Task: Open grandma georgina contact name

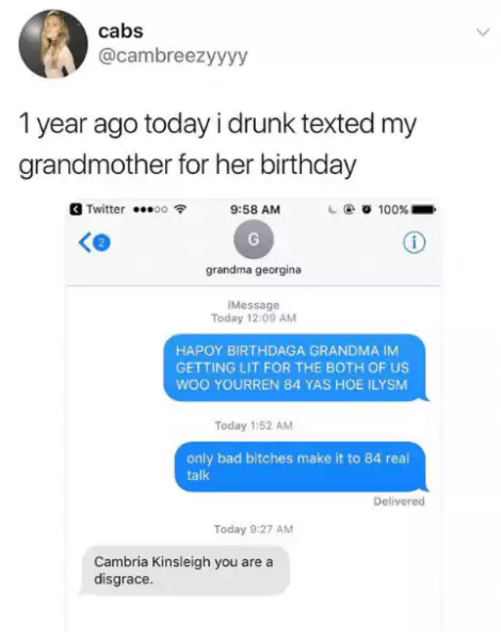Action: point(254,270)
